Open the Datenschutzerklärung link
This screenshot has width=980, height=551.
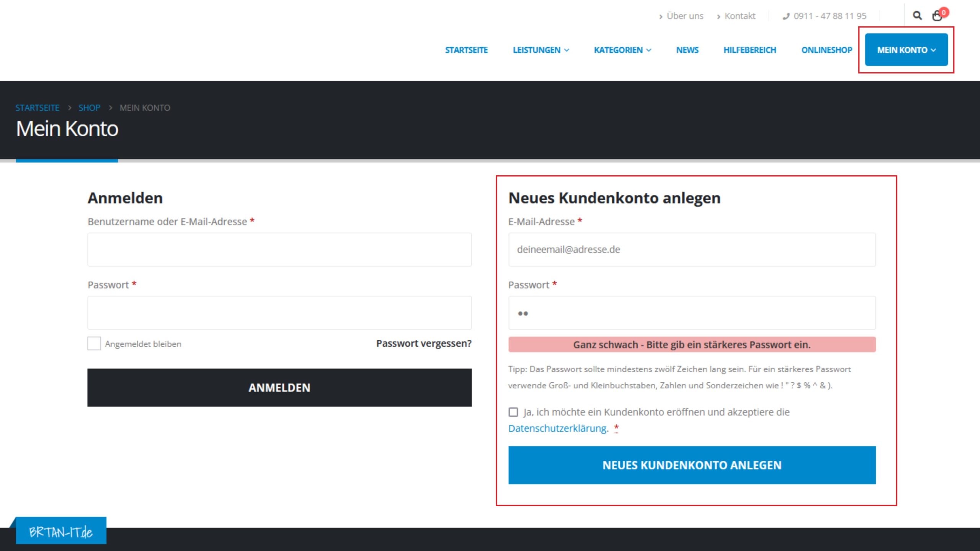(558, 429)
